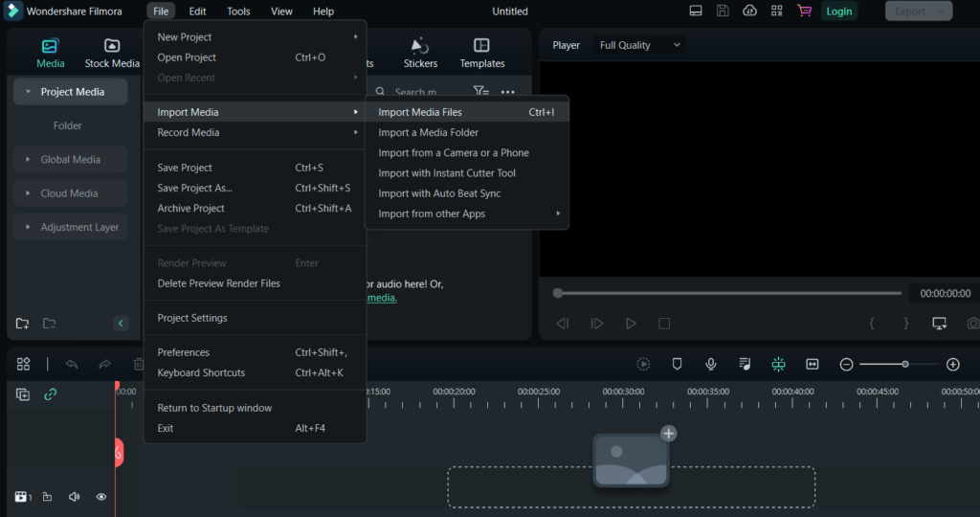
Task: Click the marker shield icon
Action: pyautogui.click(x=677, y=364)
